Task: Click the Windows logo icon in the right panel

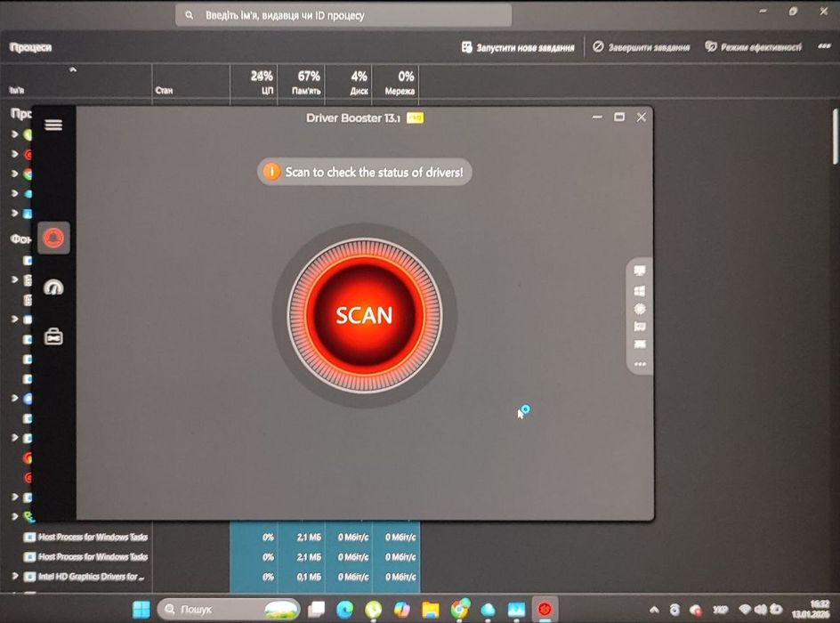Action: (640, 290)
